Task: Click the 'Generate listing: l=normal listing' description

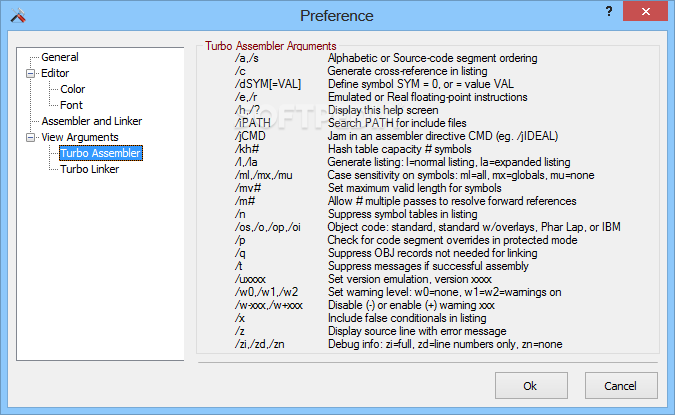Action: pos(449,162)
